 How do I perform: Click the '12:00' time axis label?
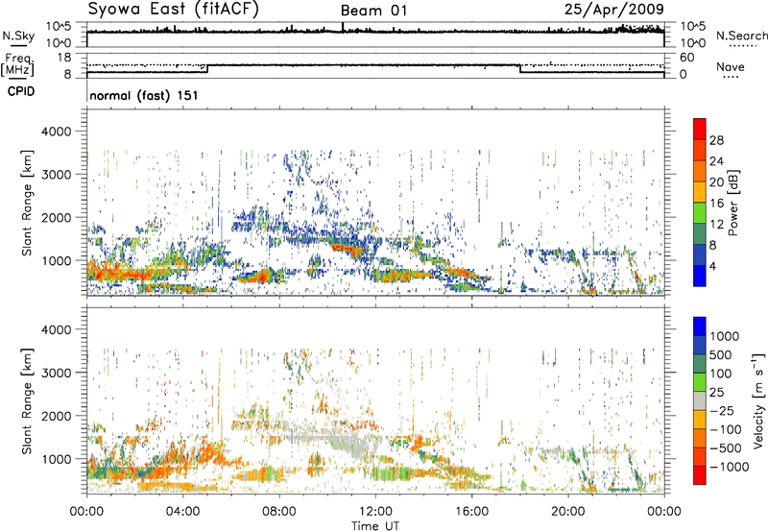(x=375, y=512)
